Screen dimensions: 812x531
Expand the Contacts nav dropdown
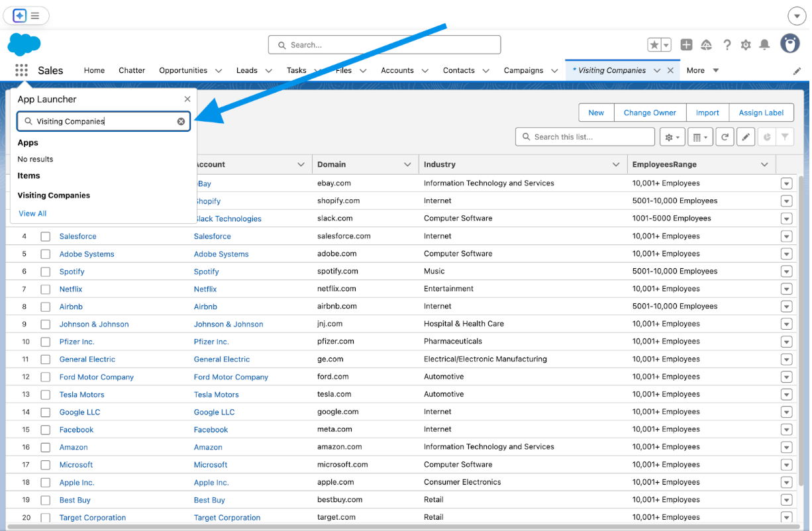(x=485, y=71)
